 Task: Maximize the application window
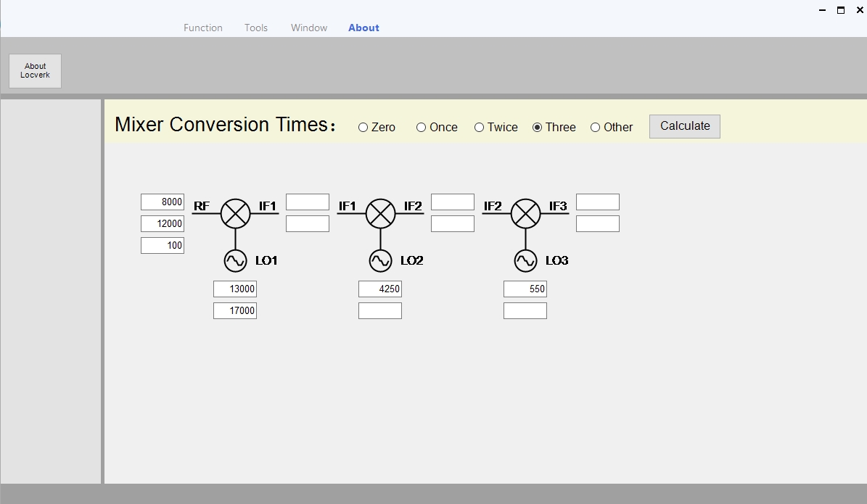coord(841,10)
